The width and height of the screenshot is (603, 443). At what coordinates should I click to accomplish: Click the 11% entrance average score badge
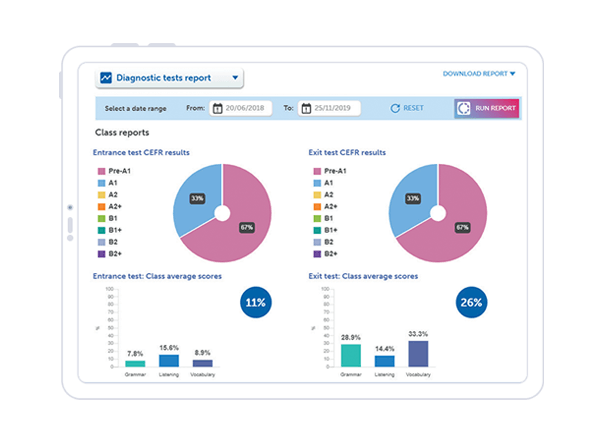255,302
